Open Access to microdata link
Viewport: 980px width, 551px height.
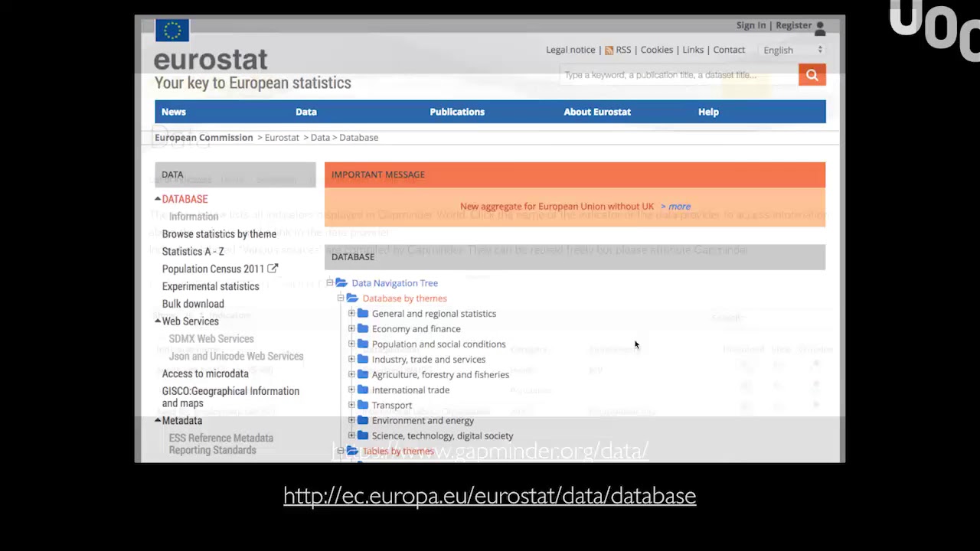(x=205, y=374)
